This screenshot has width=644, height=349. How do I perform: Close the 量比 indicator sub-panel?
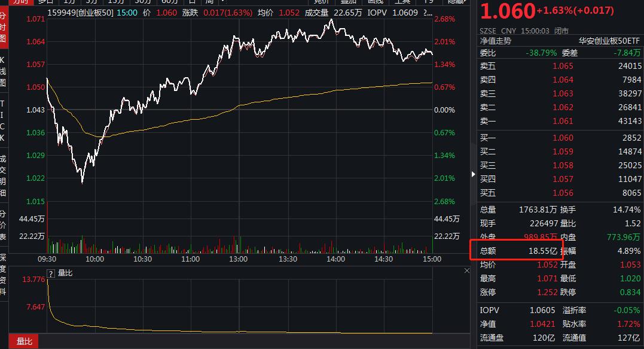[466, 271]
